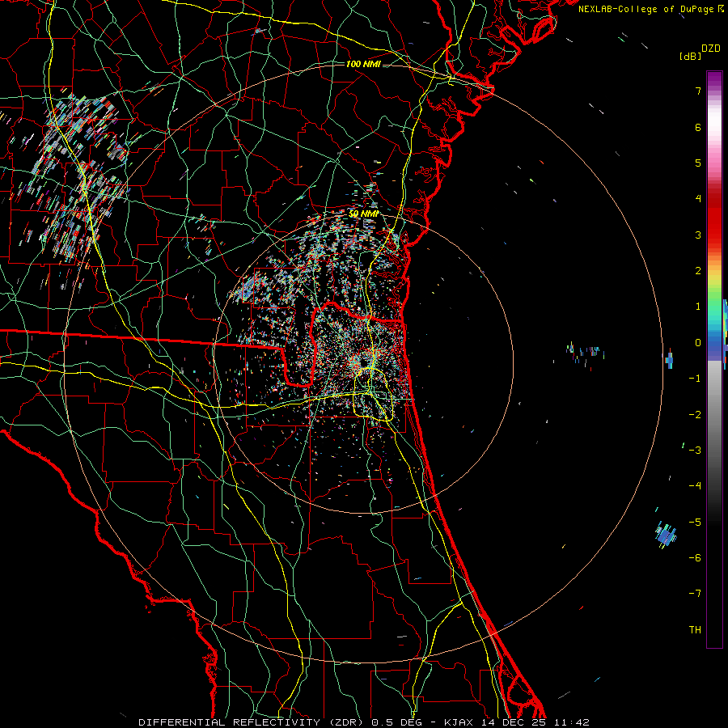Image resolution: width=728 pixels, height=728 pixels.
Task: Select the DZD product label above the scale
Action: (711, 49)
